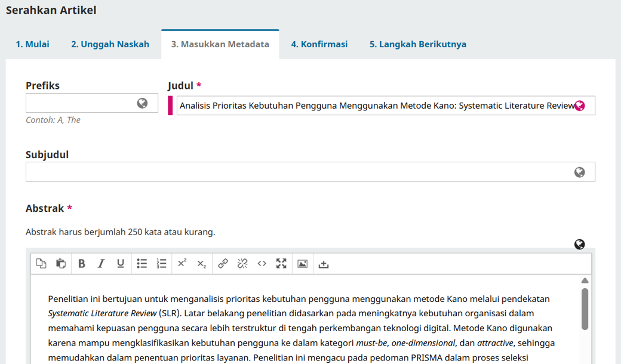Apply underline formatting to abstract text

[120, 263]
